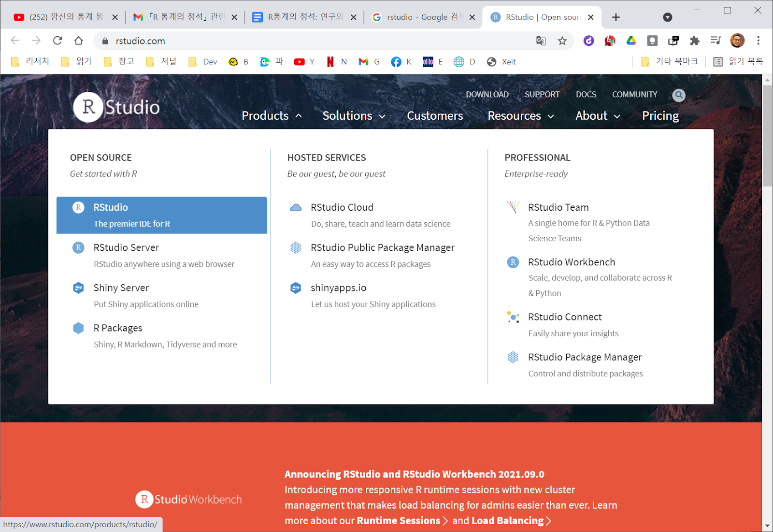Open the site search magnifier icon
Viewport: 773px width, 532px height.
coord(679,95)
